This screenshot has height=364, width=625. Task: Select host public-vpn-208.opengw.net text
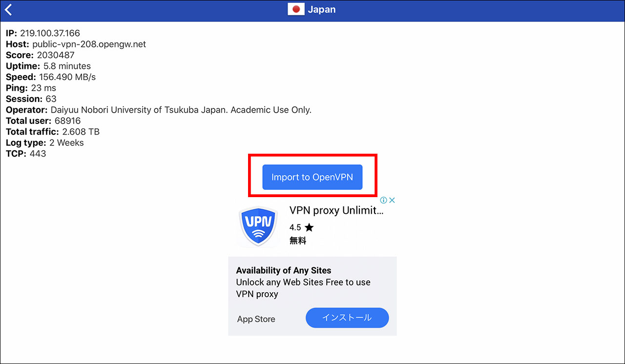coord(89,44)
